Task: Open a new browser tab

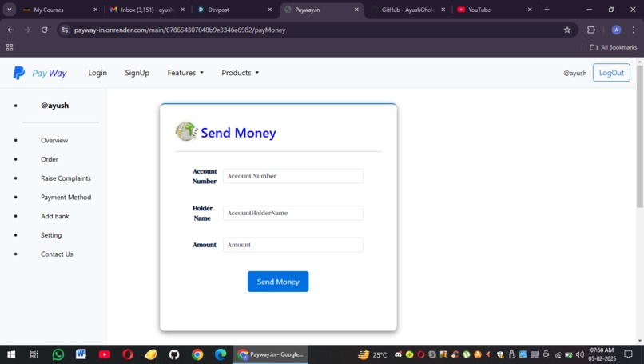Action: coord(547,10)
